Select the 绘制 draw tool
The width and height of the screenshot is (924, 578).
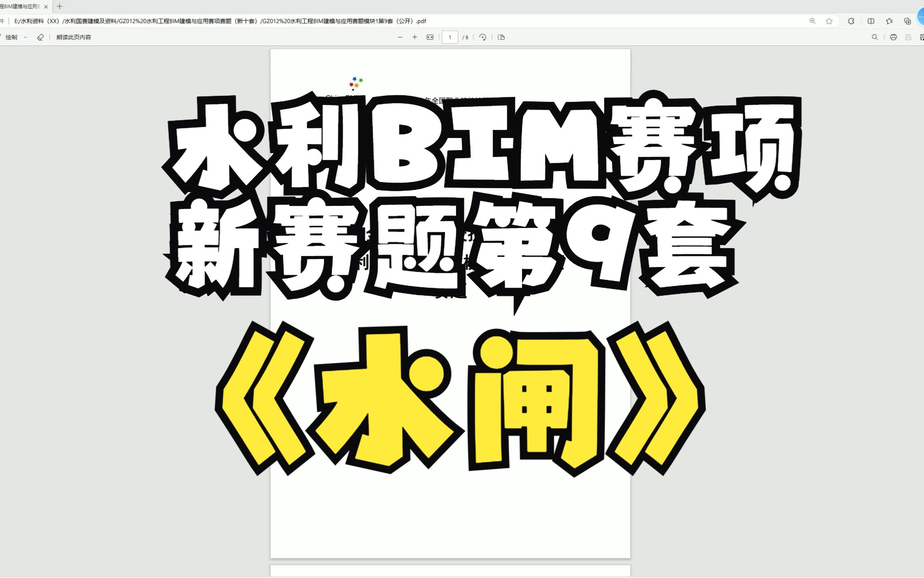pos(11,37)
